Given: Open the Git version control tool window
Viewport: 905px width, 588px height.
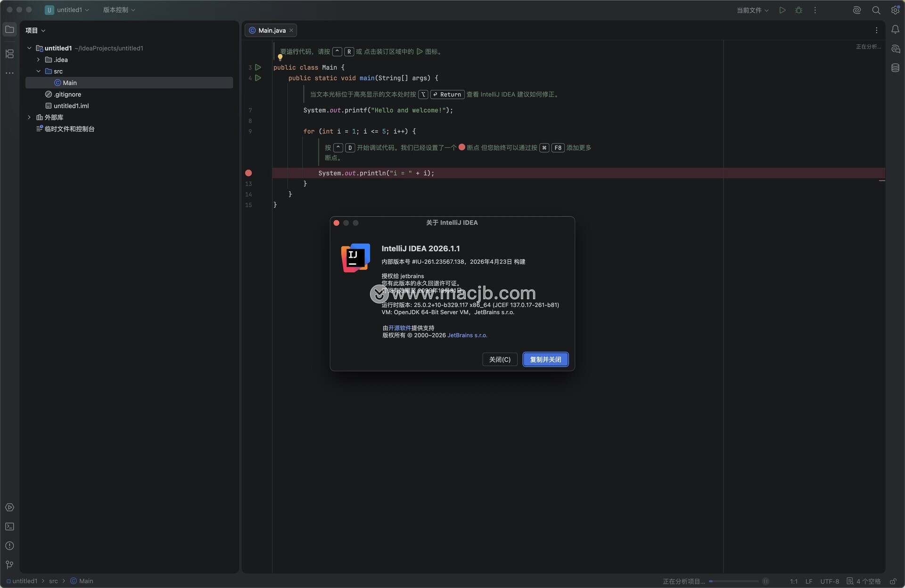Looking at the screenshot, I should point(9,564).
